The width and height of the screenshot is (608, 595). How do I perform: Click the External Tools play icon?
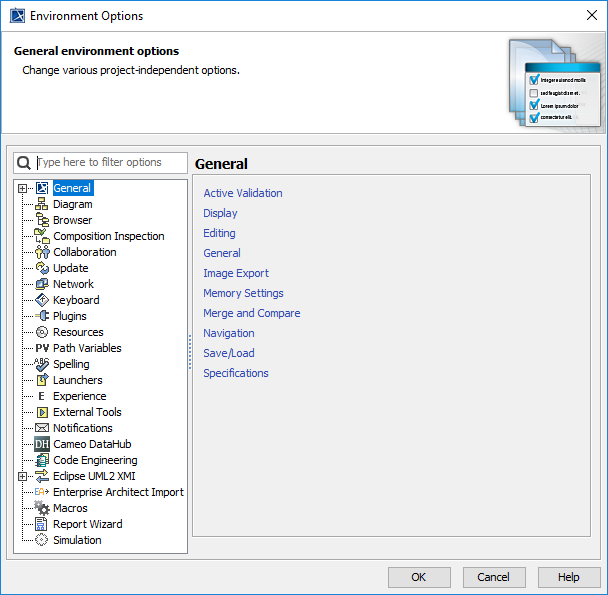[x=42, y=412]
